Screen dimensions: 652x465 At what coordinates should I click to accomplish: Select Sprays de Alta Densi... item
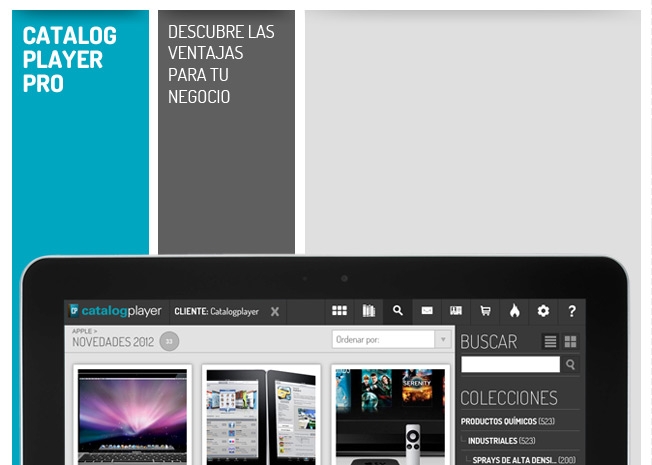point(524,460)
